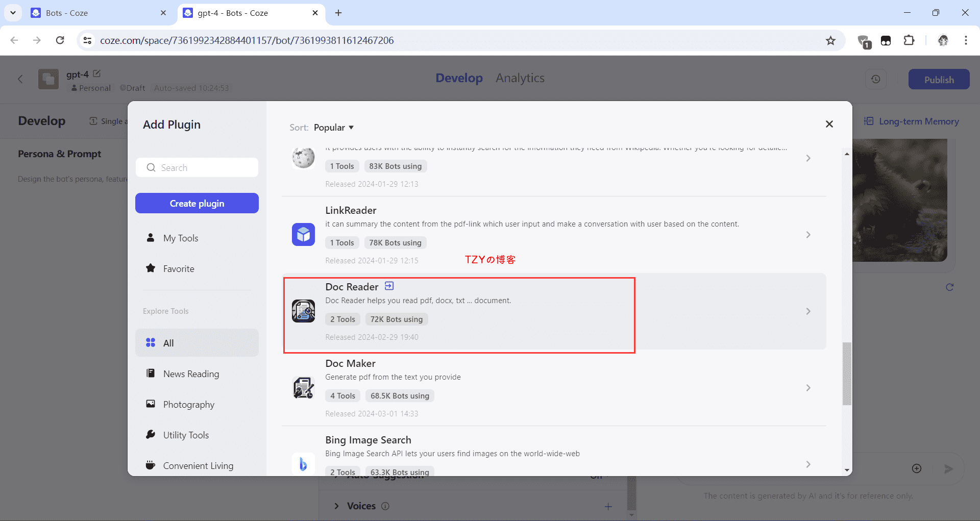Screen dimensions: 980x521
Task: Open the Sort Popular dropdown
Action: point(333,128)
